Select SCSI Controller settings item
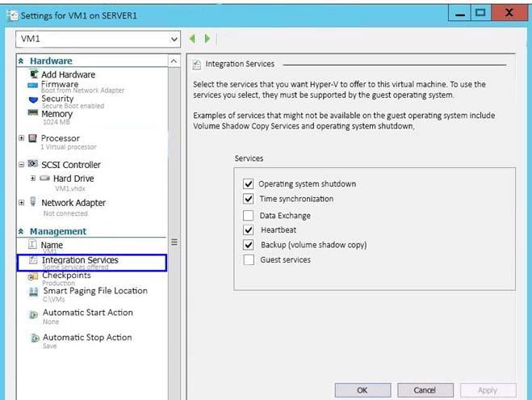Screen dimensions: 532x400 [71, 165]
